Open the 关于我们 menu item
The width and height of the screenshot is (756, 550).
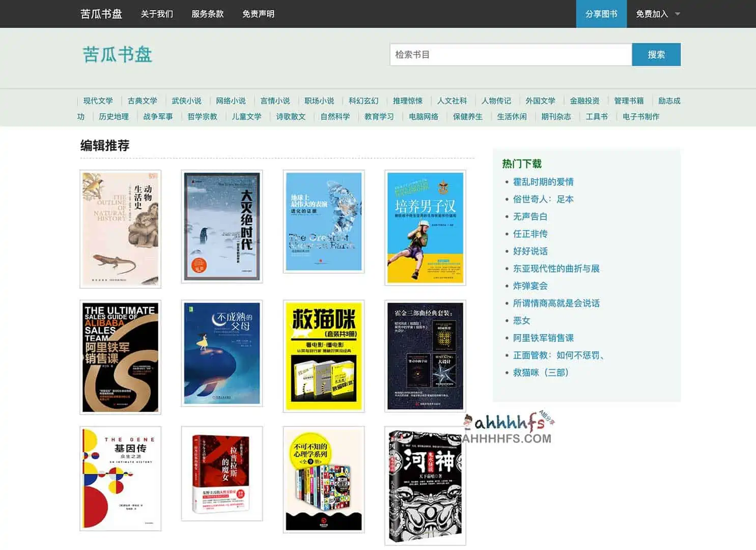tap(156, 14)
